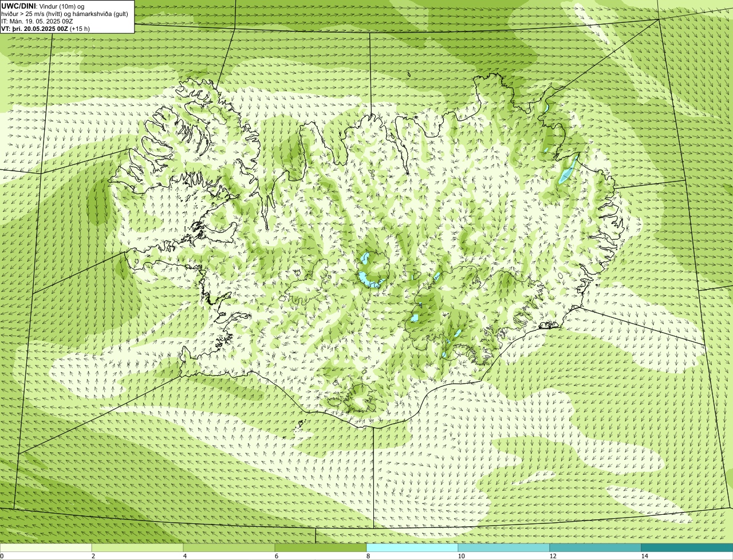The width and height of the screenshot is (733, 560).
Task: Click the '0' tick label on the scale
Action: [x=2, y=556]
